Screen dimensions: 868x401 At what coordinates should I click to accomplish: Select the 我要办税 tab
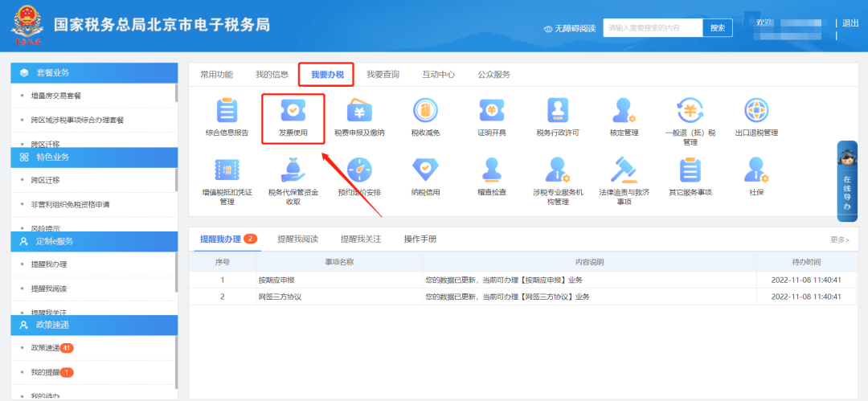click(327, 75)
